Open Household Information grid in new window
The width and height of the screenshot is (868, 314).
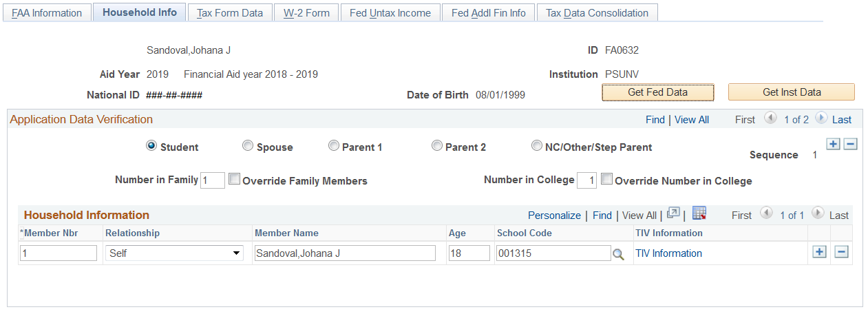tap(673, 213)
